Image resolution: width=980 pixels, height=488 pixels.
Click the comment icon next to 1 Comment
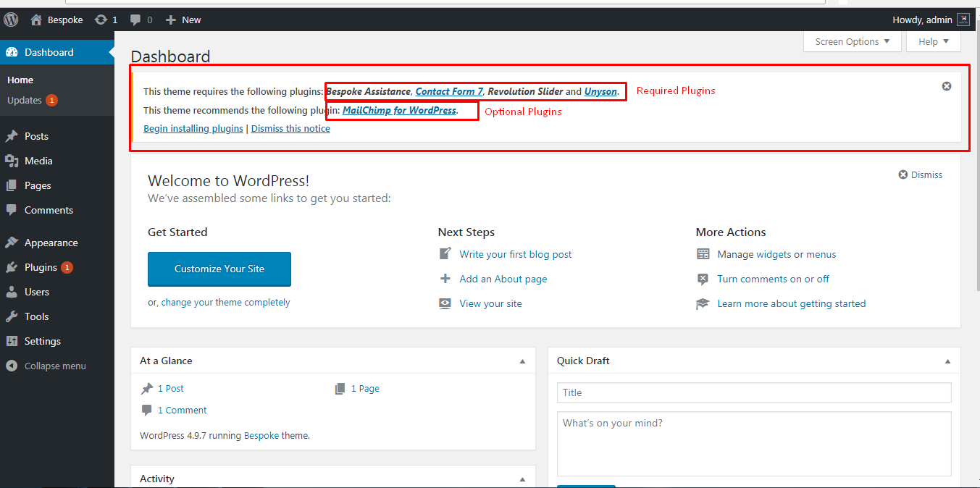click(148, 410)
